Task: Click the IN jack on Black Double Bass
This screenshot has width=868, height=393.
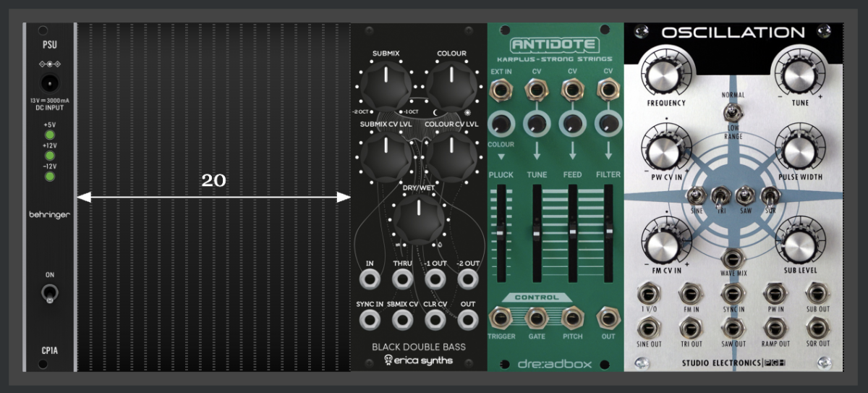Action: (370, 279)
